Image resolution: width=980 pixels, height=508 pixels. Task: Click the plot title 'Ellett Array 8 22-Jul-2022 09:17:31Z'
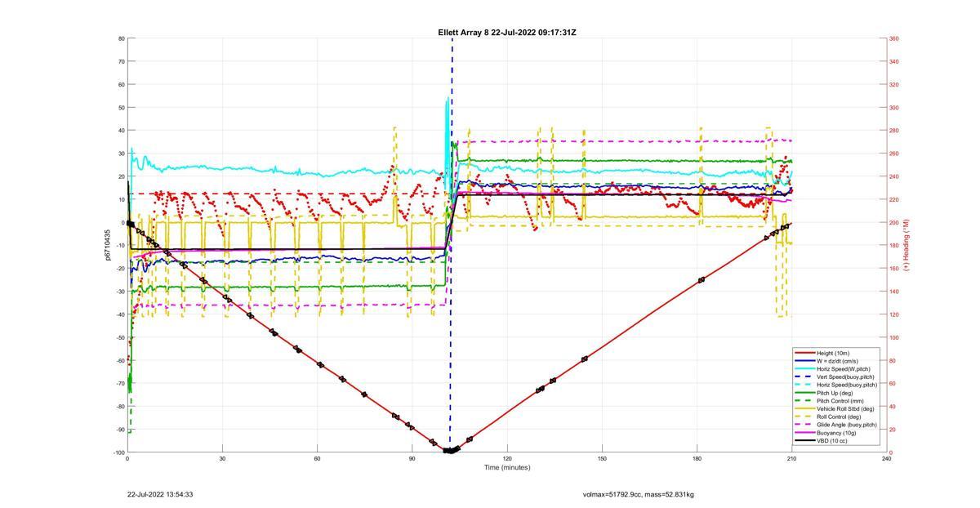point(507,33)
